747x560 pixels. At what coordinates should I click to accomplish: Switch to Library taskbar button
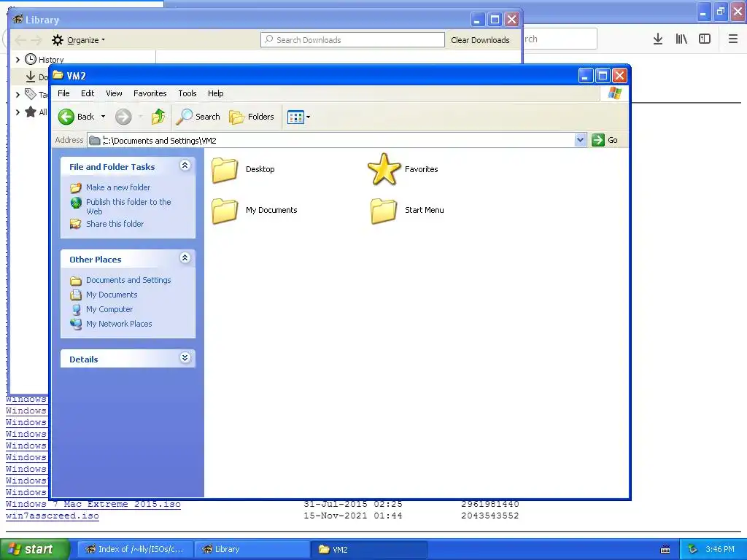[252, 549]
